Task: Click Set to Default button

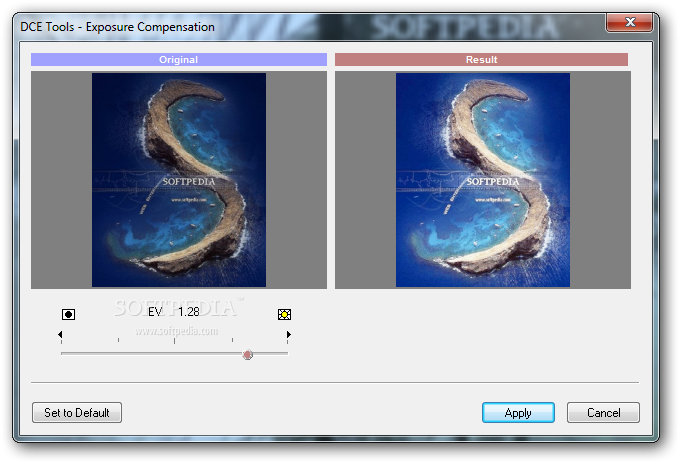Action: pos(77,412)
